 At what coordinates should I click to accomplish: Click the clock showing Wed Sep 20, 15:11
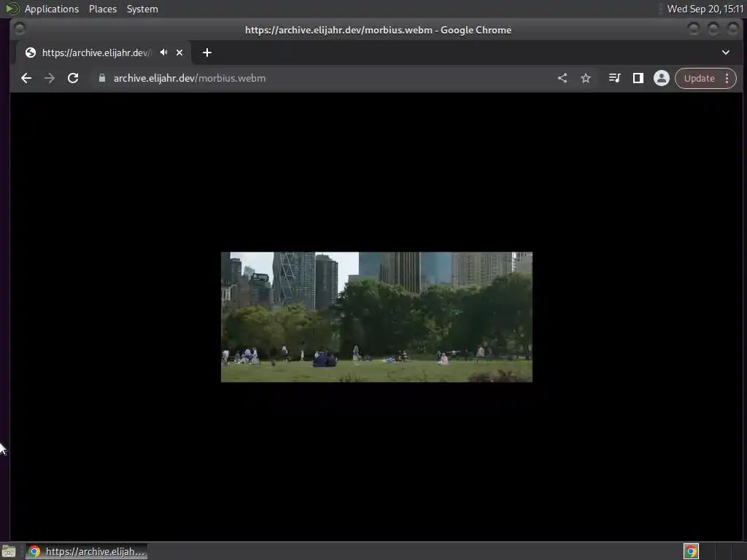coord(705,9)
